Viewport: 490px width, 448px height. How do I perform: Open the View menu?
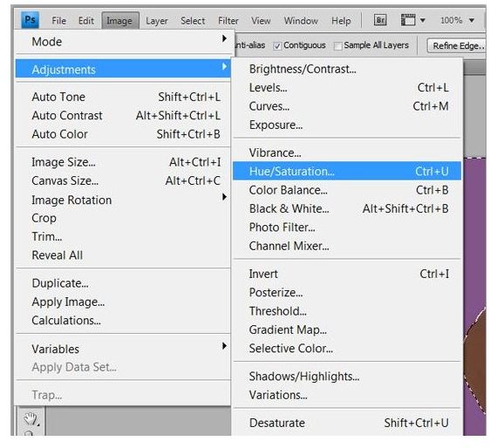261,21
